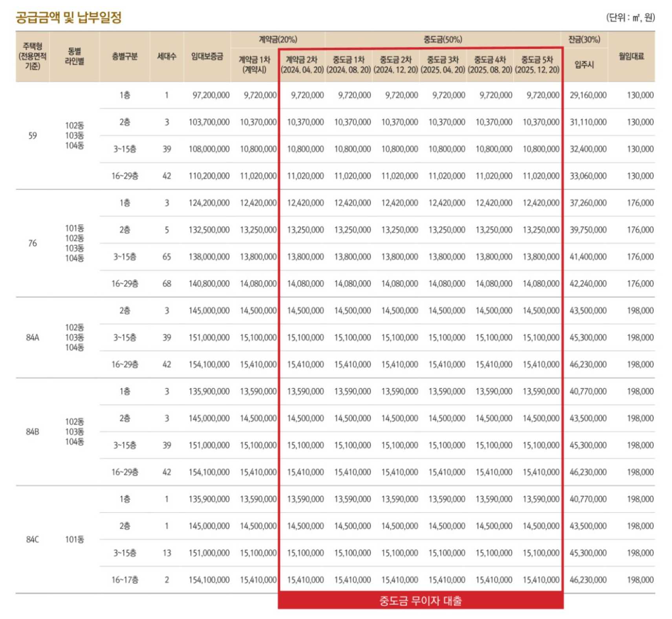
Task: Click balance value 39,750,000
Action: 588,230
